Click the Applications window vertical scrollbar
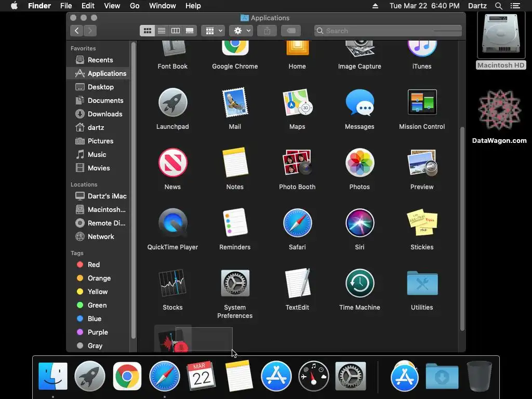This screenshot has height=399, width=532. click(x=462, y=229)
